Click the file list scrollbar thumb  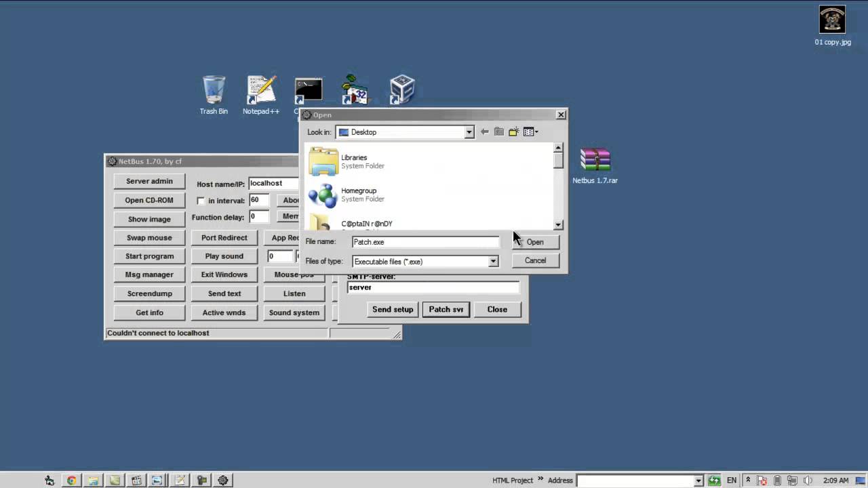[558, 160]
